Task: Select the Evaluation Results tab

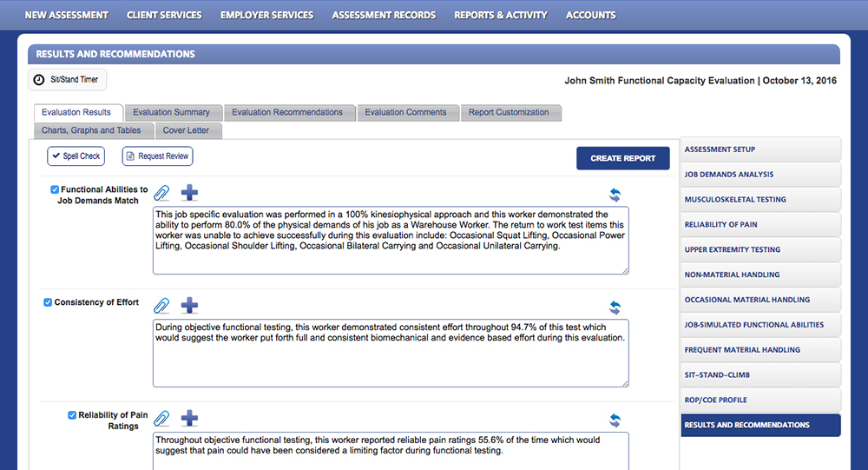Action: coord(78,113)
